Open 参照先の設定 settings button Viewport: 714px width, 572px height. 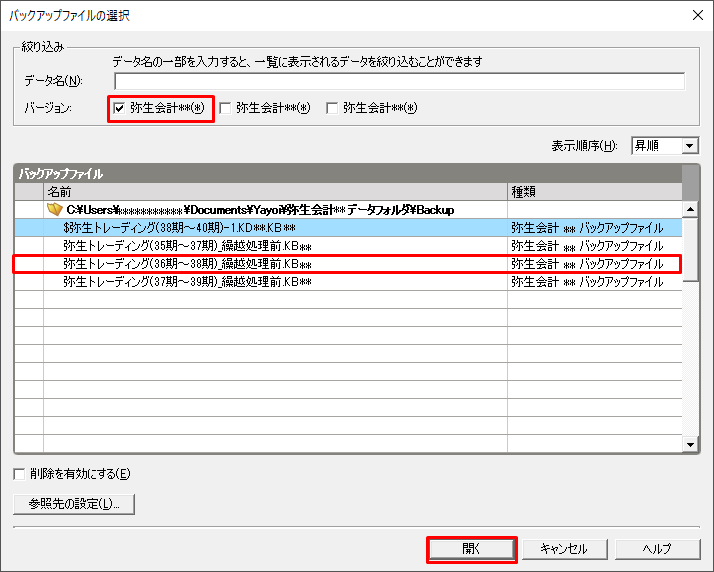coord(74,504)
